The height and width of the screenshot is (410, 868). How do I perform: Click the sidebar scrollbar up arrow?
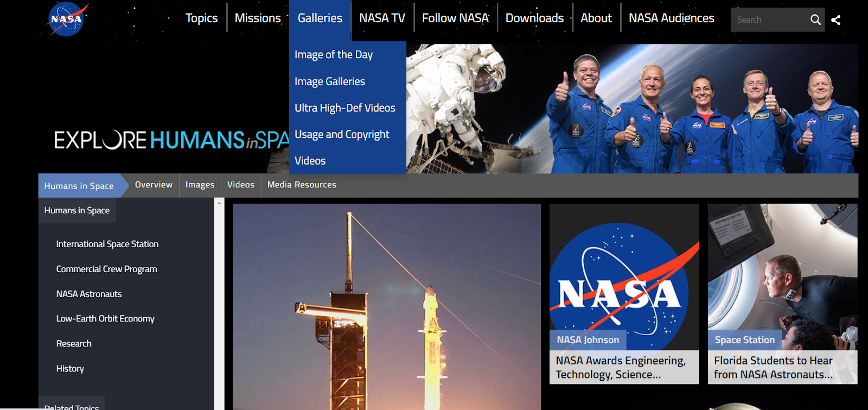pos(219,203)
